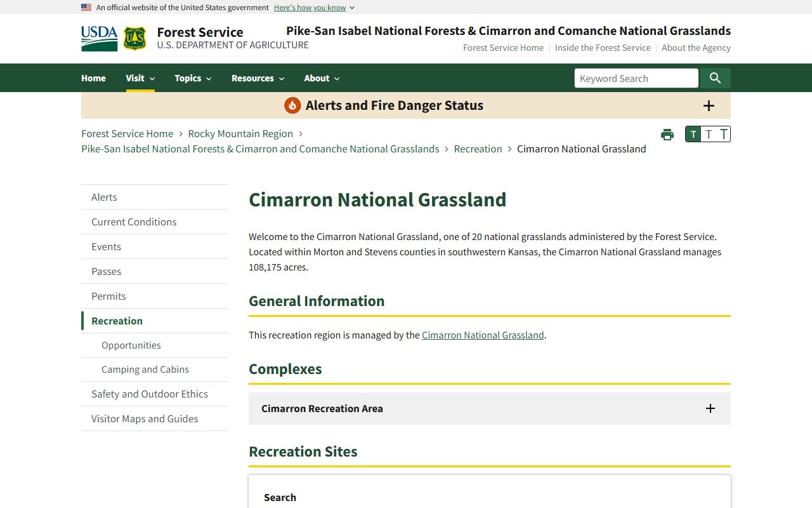Click the Recreation breadcrumb link
Image resolution: width=812 pixels, height=508 pixels.
478,149
